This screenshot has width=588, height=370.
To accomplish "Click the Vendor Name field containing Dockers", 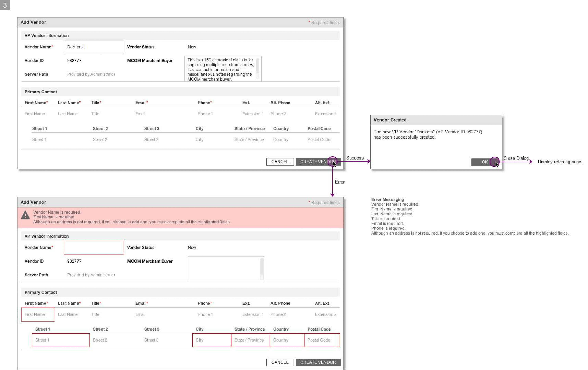I will [x=94, y=47].
